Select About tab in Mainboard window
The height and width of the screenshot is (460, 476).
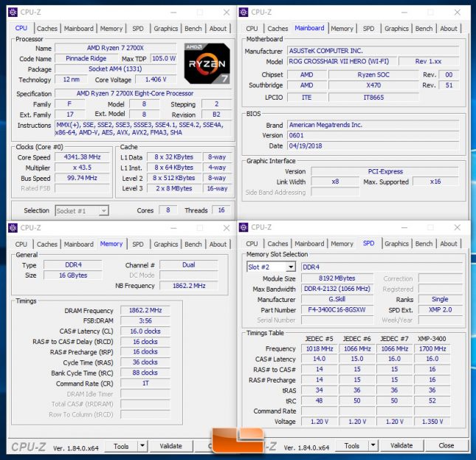tap(449, 29)
